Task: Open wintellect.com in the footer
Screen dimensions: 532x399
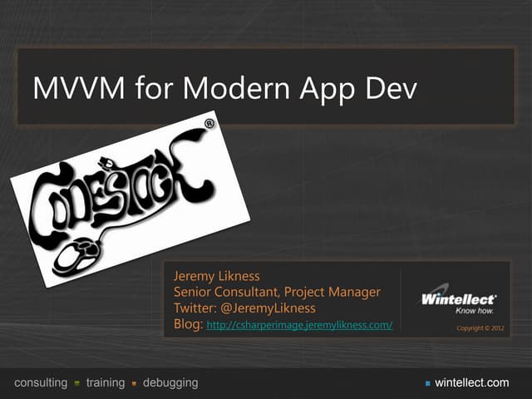Action: 471,382
